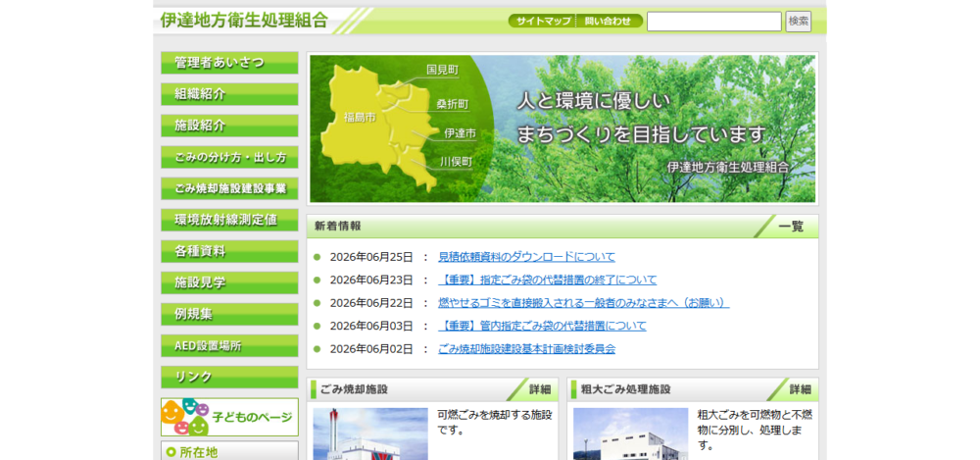Open 【重要】管内指定ごみ袋の代替措置について link
The width and height of the screenshot is (980, 460).
pyautogui.click(x=543, y=326)
